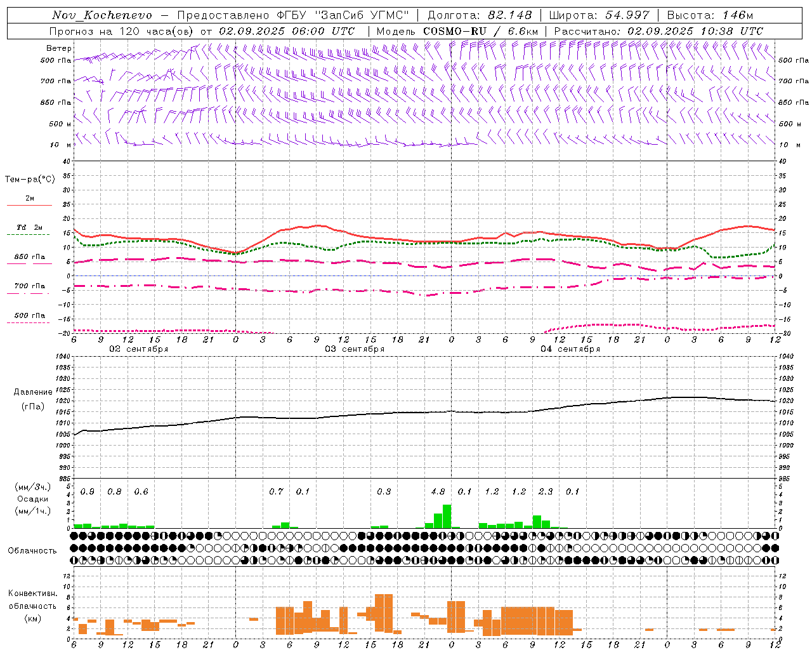Click the date label 02 сентября
This screenshot has width=812, height=650.
tap(139, 349)
